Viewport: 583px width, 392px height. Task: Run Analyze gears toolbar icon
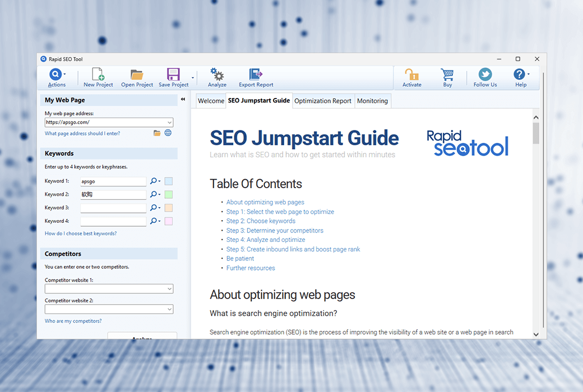[217, 74]
